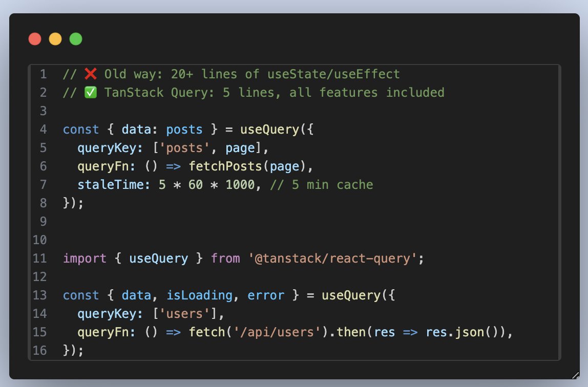Screen dimensions: 588x387
Task: Click the 'staleTime' property
Action: coord(111,184)
